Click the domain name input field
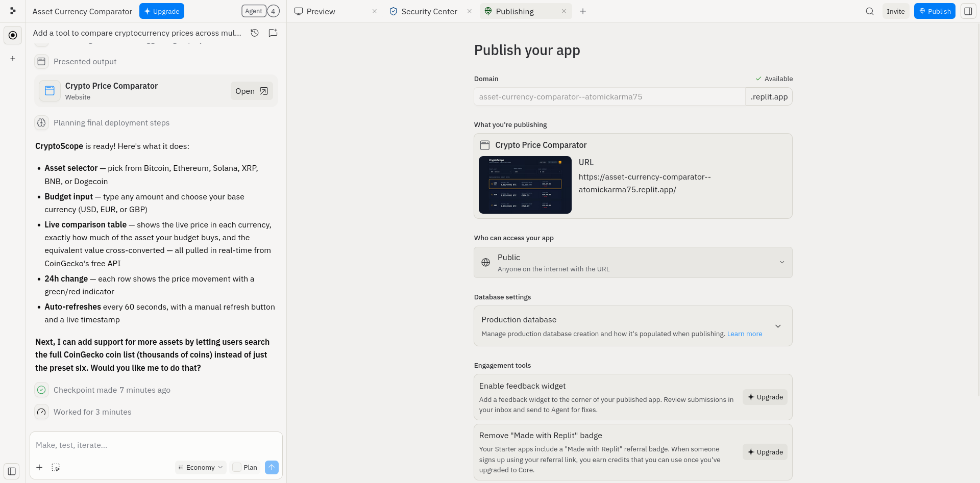Image resolution: width=980 pixels, height=483 pixels. point(609,96)
